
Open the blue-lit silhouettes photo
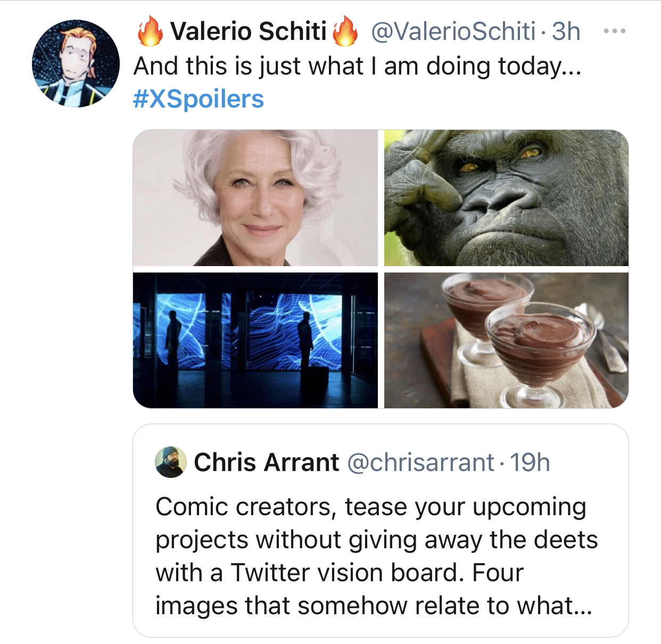255,341
